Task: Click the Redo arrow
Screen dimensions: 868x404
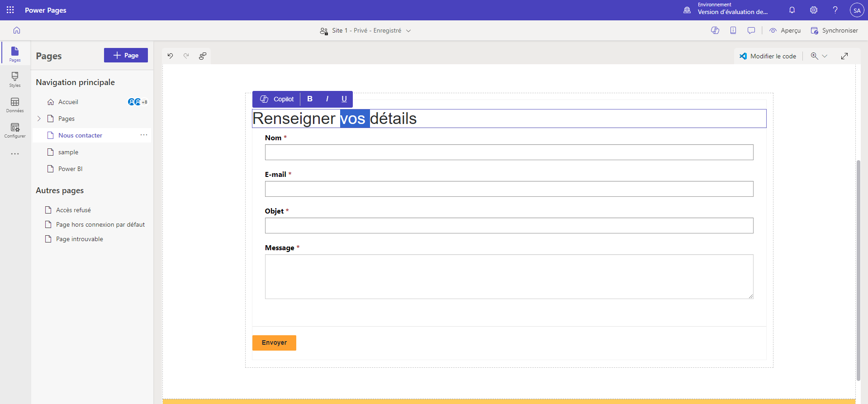Action: 186,56
